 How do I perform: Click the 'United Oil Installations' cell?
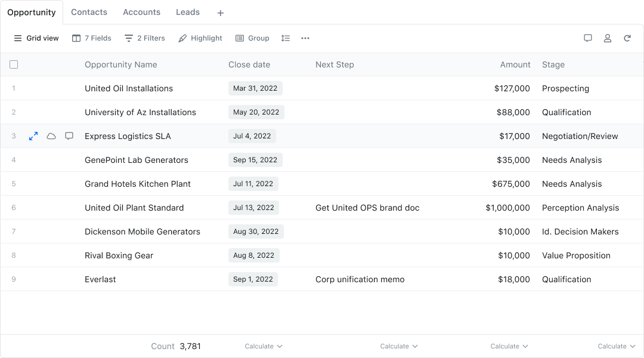(x=129, y=88)
